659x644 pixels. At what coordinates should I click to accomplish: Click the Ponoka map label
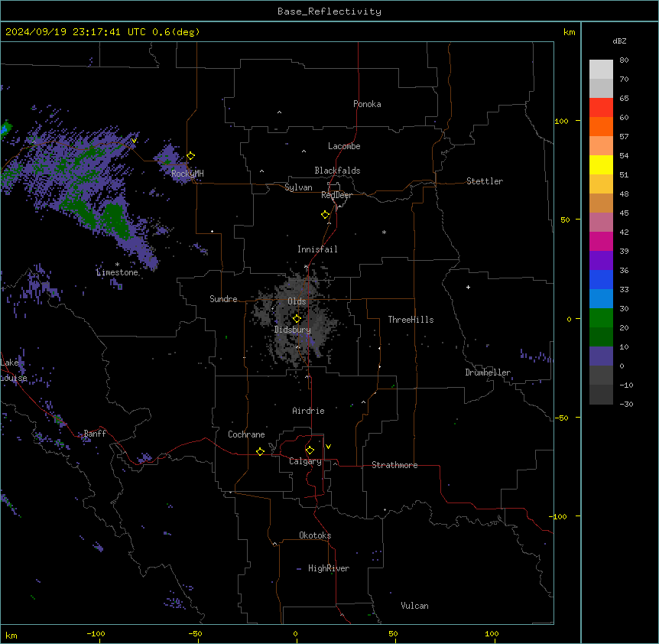point(367,104)
